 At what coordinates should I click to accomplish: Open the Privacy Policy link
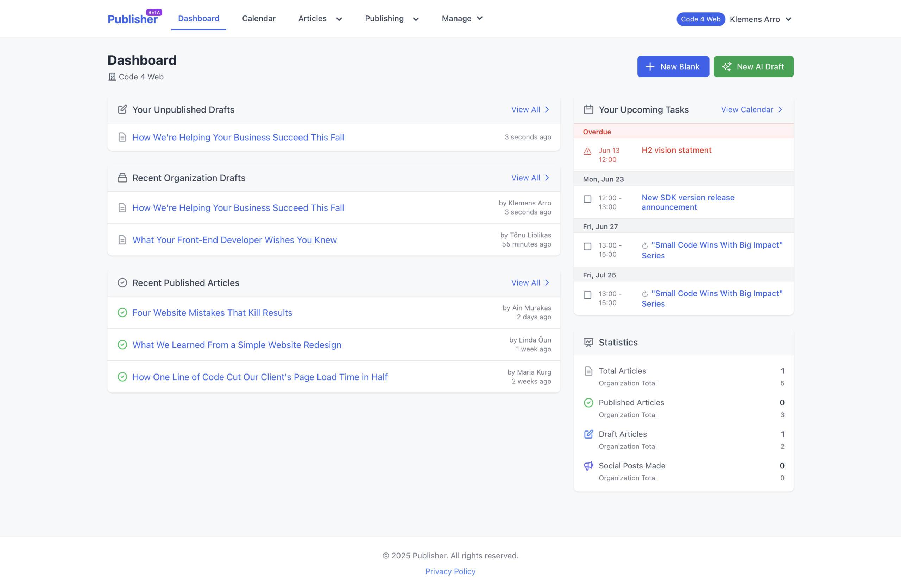pos(450,571)
